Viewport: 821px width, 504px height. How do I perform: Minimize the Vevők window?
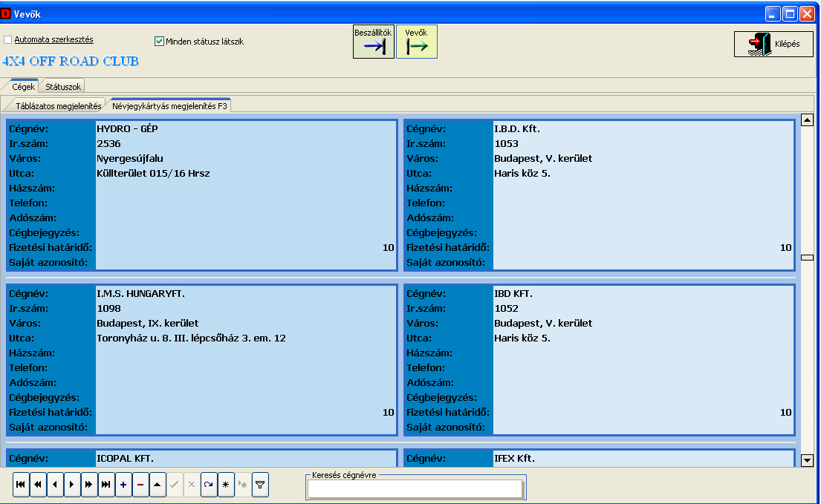[x=773, y=14]
